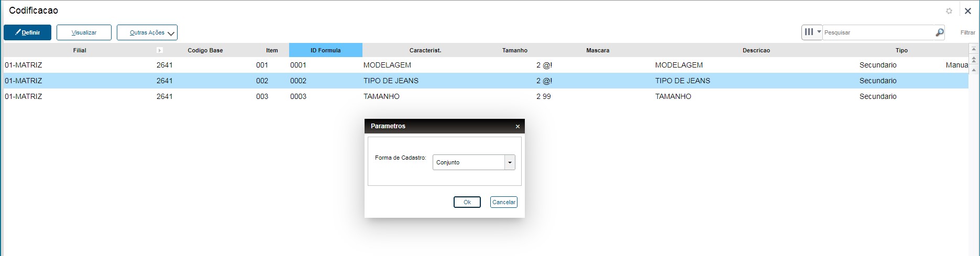Click the Tamanho column header
This screenshot has height=256, width=980.
point(515,50)
